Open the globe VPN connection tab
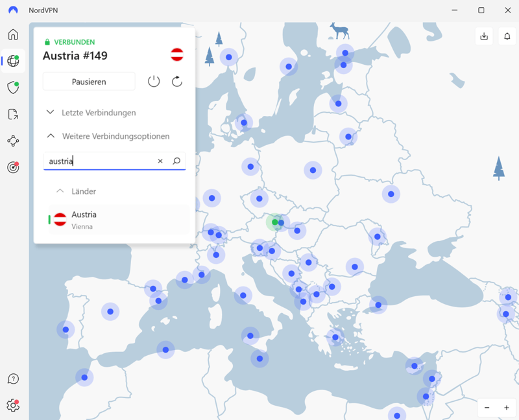Image resolution: width=519 pixels, height=420 pixels. [x=13, y=61]
